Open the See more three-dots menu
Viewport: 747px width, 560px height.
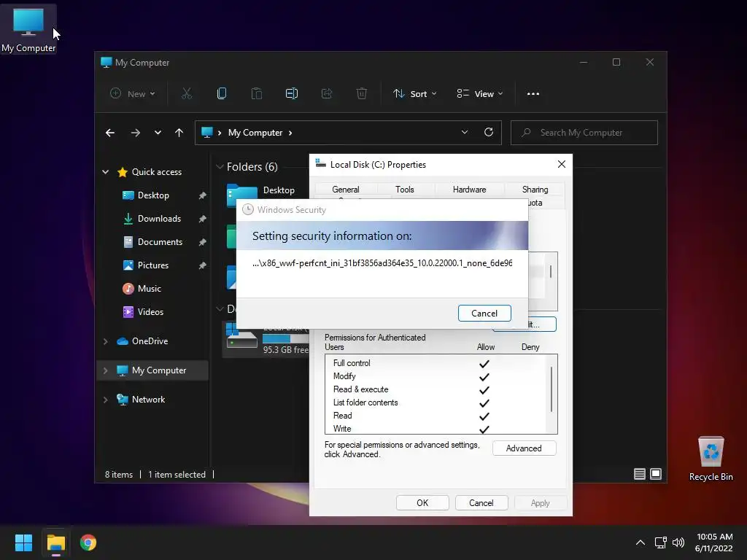click(533, 94)
